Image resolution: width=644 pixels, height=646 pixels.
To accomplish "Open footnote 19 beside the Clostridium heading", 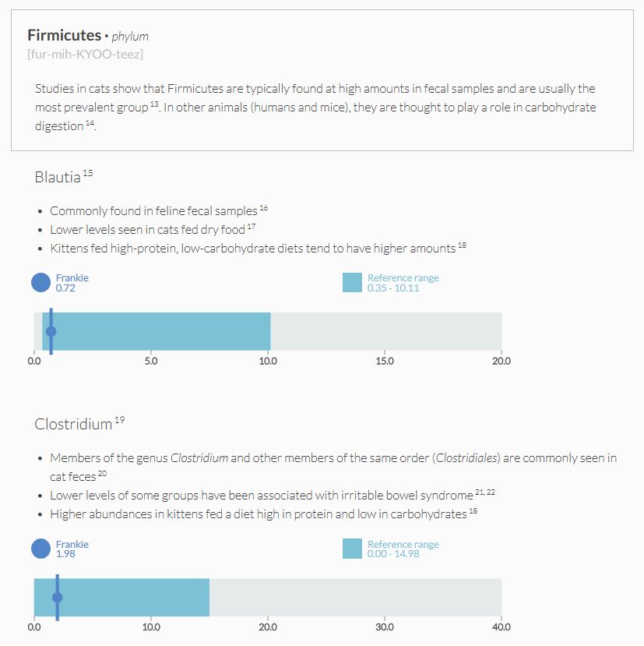I will (x=119, y=421).
